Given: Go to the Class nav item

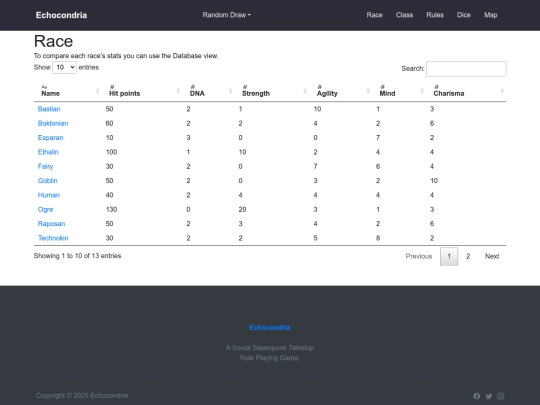Looking at the screenshot, I should [x=404, y=15].
